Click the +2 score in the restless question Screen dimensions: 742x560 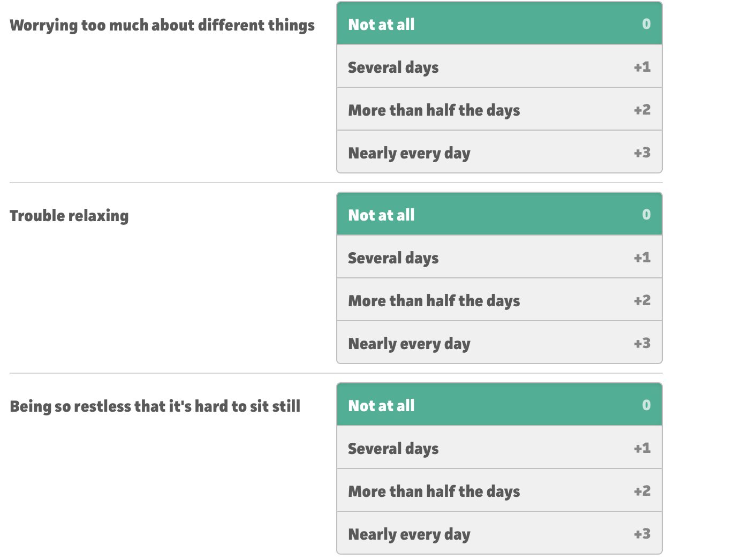coord(642,490)
